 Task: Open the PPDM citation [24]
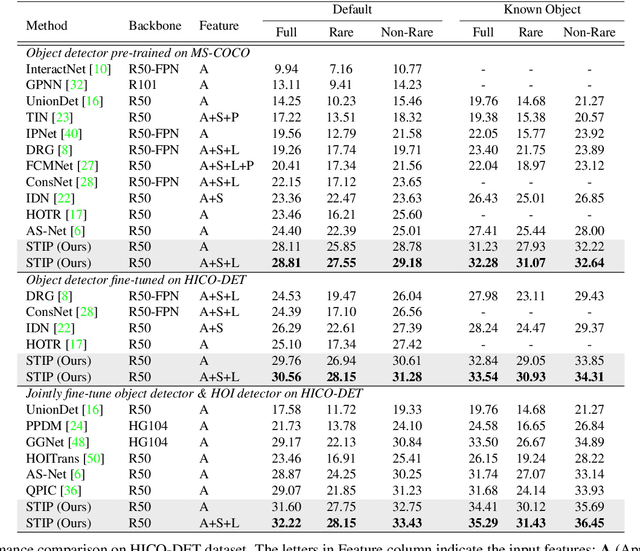pos(74,426)
